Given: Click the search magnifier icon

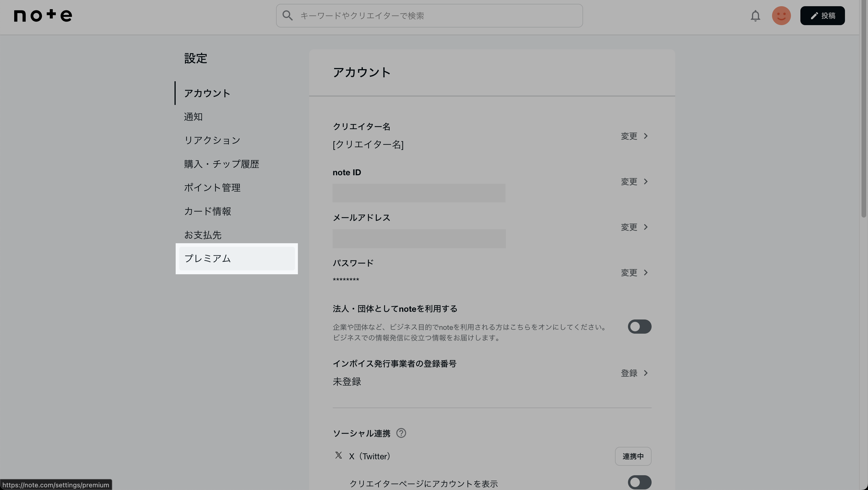Looking at the screenshot, I should (288, 15).
